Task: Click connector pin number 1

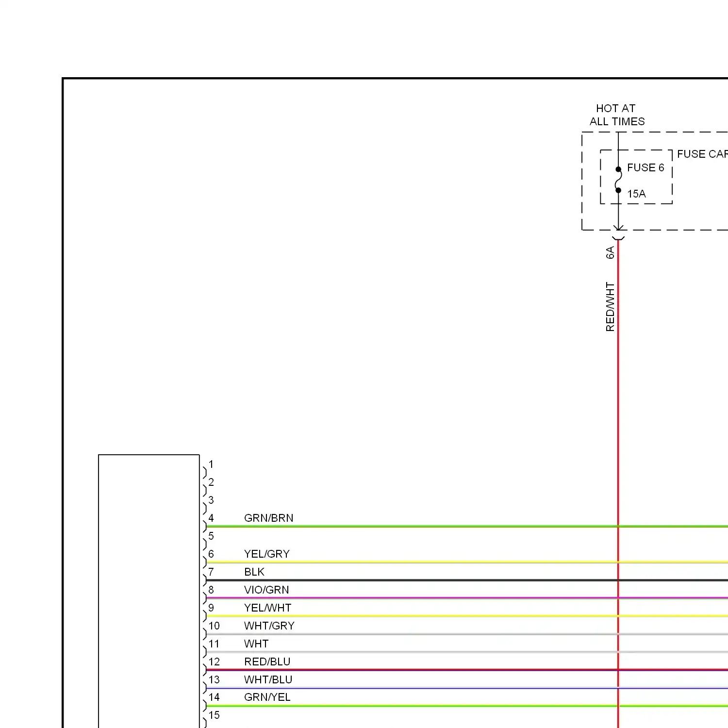Action: pyautogui.click(x=211, y=464)
